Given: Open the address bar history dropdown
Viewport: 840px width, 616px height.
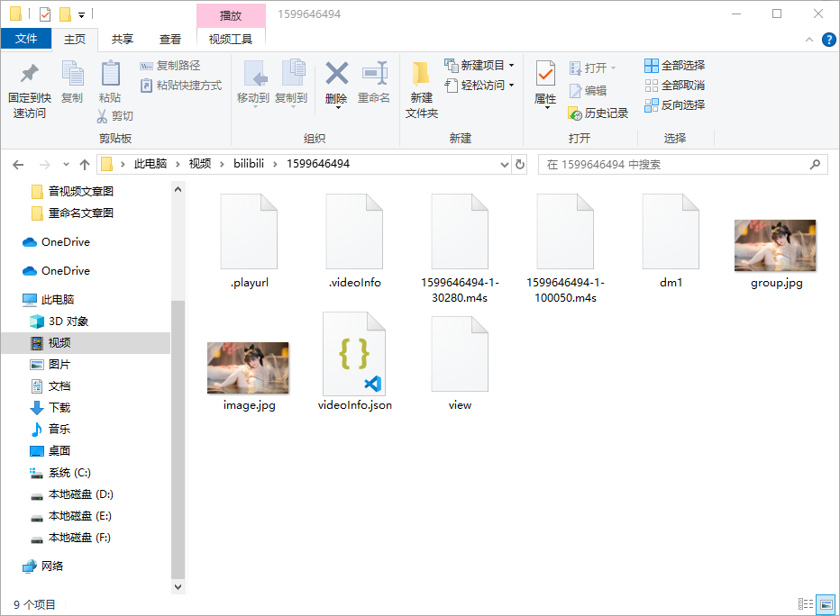Looking at the screenshot, I should 505,165.
